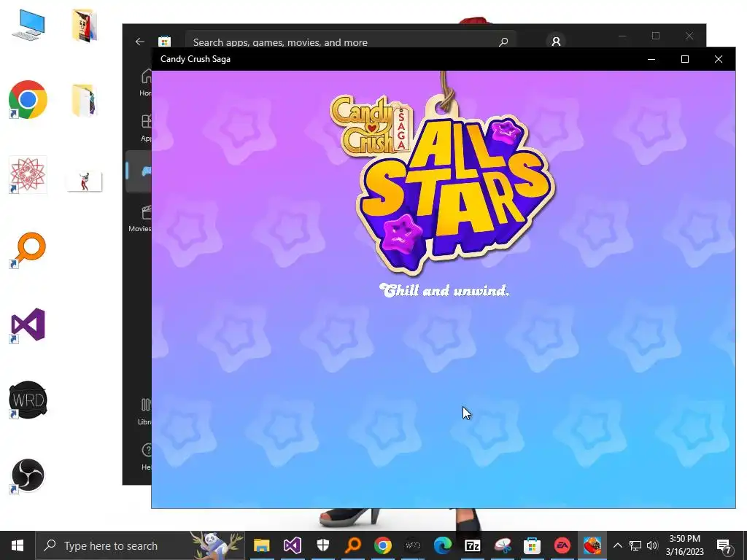The height and width of the screenshot is (560, 747).
Task: Select Gaming controller tab in Store sidebar
Action: coord(139,171)
